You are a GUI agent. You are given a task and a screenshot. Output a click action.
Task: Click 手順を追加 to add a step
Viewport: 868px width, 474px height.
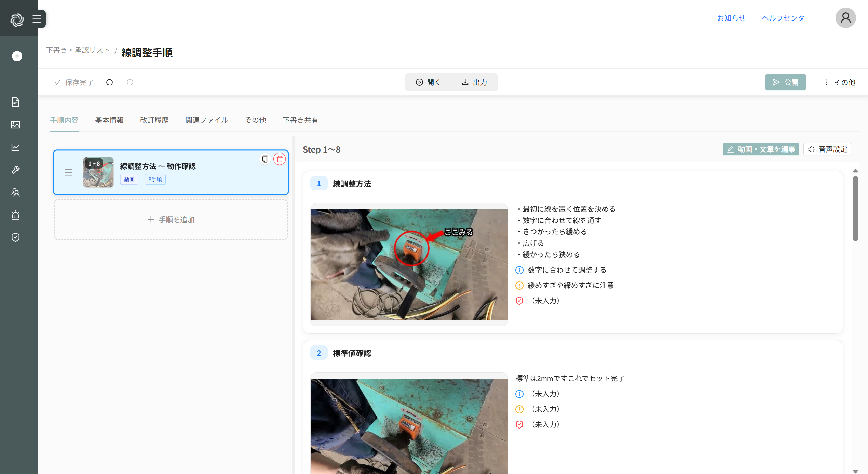pyautogui.click(x=171, y=220)
